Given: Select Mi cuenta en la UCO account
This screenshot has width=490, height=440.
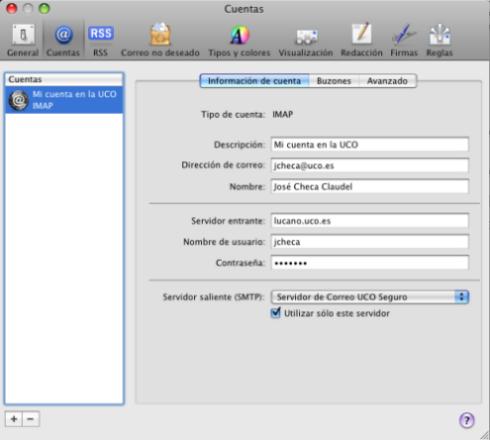Looking at the screenshot, I should pos(64,100).
